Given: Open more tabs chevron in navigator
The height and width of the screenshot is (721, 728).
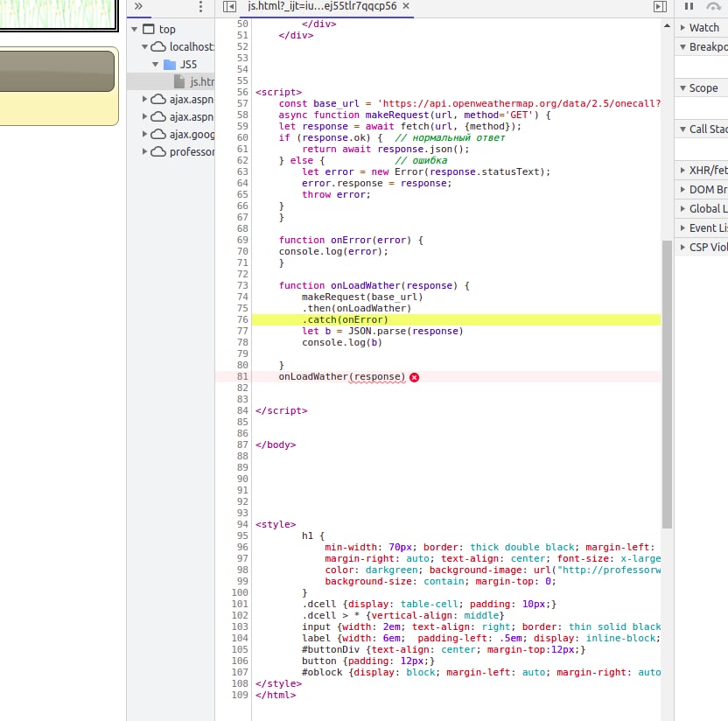Looking at the screenshot, I should coord(138,6).
